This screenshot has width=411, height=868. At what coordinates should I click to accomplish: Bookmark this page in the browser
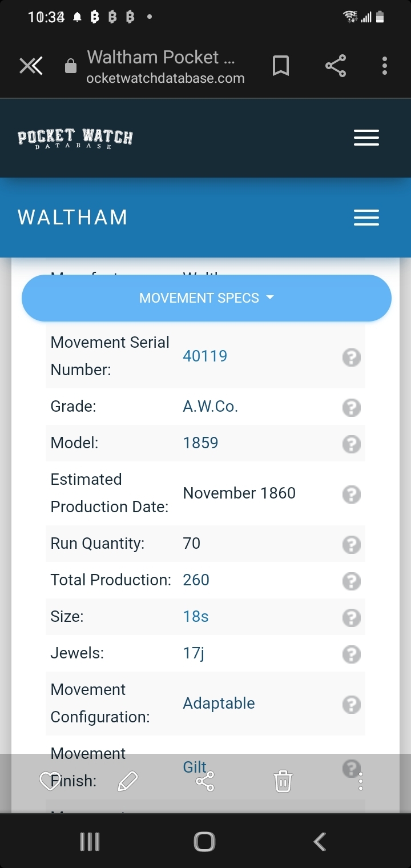coord(280,67)
